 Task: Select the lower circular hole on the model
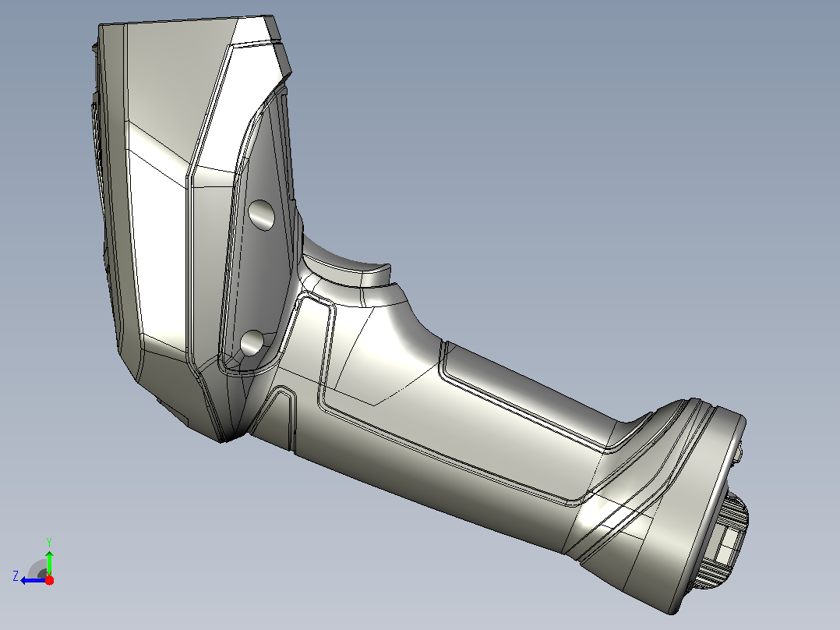pos(252,343)
